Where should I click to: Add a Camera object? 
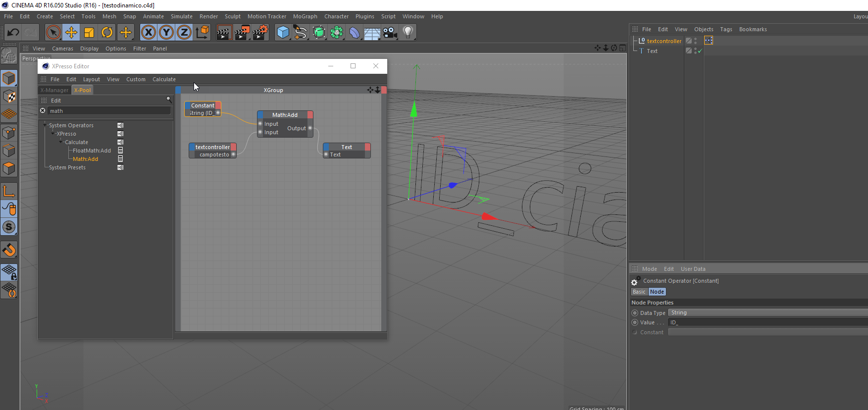[x=390, y=33]
